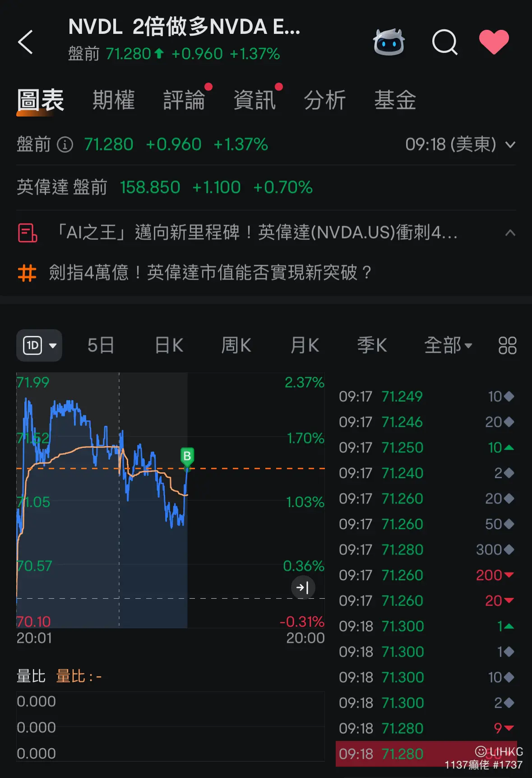Screen dimensions: 532x778
Task: Select the 09:17 71.280 trade with volume 300
Action: pyautogui.click(x=426, y=550)
